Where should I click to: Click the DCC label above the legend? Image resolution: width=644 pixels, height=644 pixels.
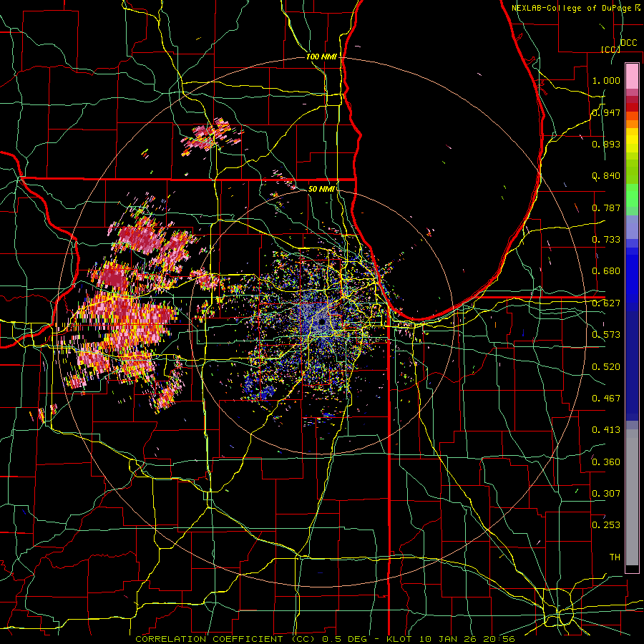(628, 43)
